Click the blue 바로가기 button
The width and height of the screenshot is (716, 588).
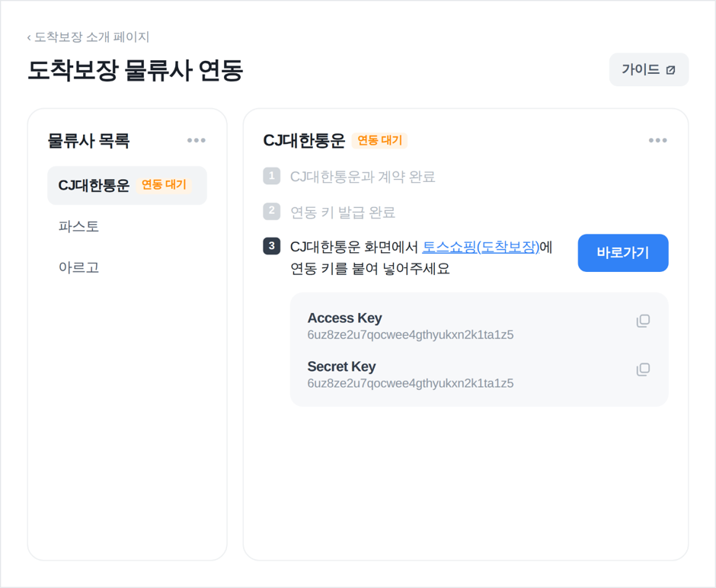[623, 253]
